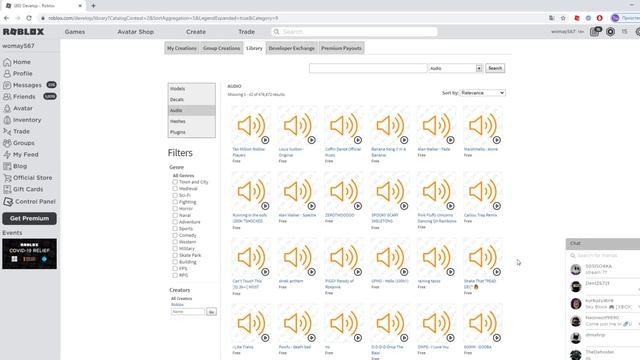This screenshot has width=640, height=360.
Task: Click the Inventory sidebar icon
Action: pos(7,120)
